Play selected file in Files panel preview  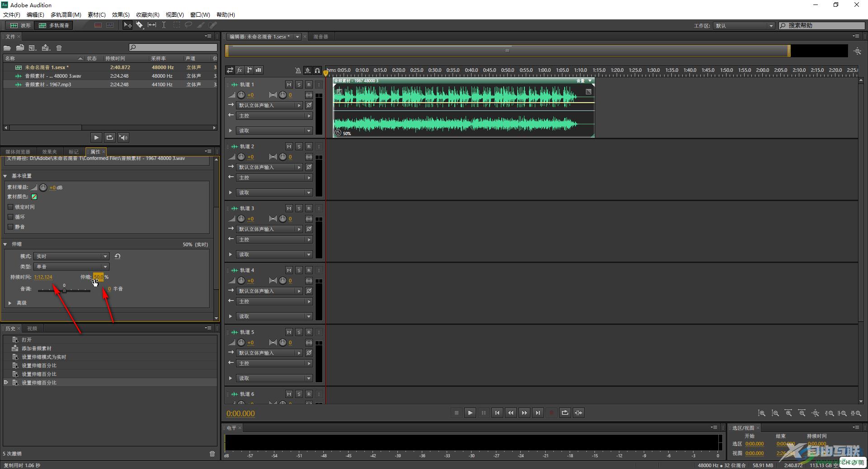click(96, 137)
